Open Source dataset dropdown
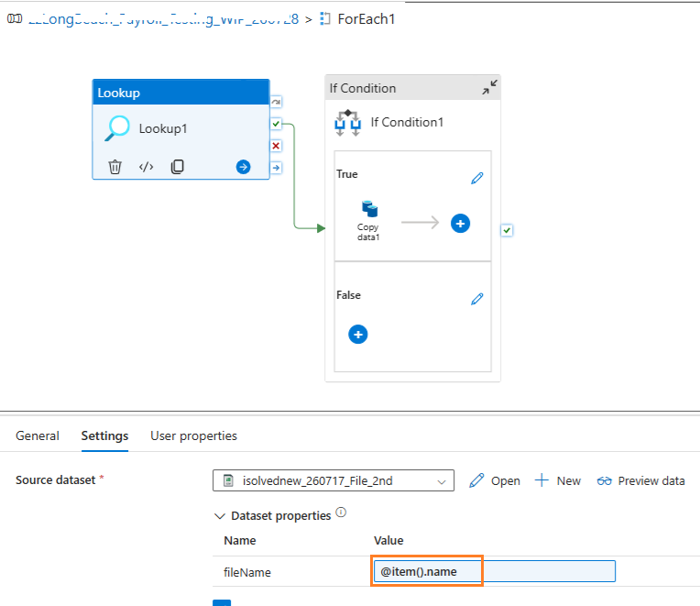 [x=334, y=480]
